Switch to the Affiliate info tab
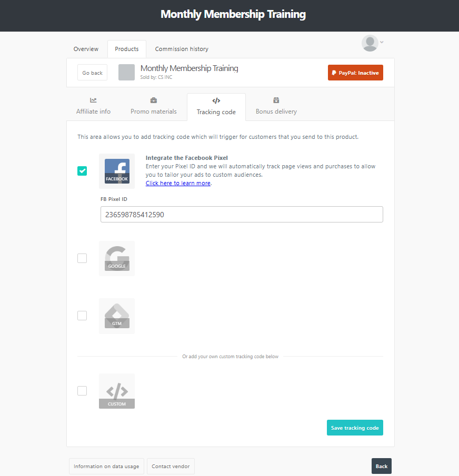459x476 pixels. pyautogui.click(x=93, y=107)
